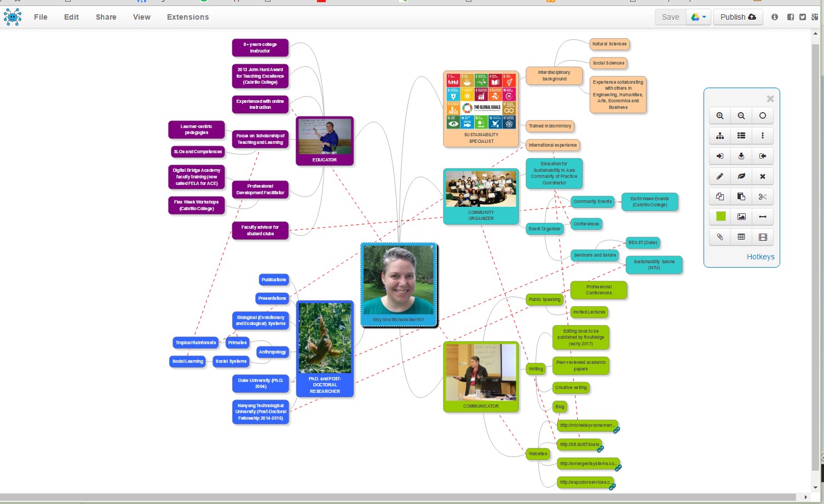The image size is (824, 504).
Task: Select the 'Trained in biomimicry' node
Action: (550, 126)
